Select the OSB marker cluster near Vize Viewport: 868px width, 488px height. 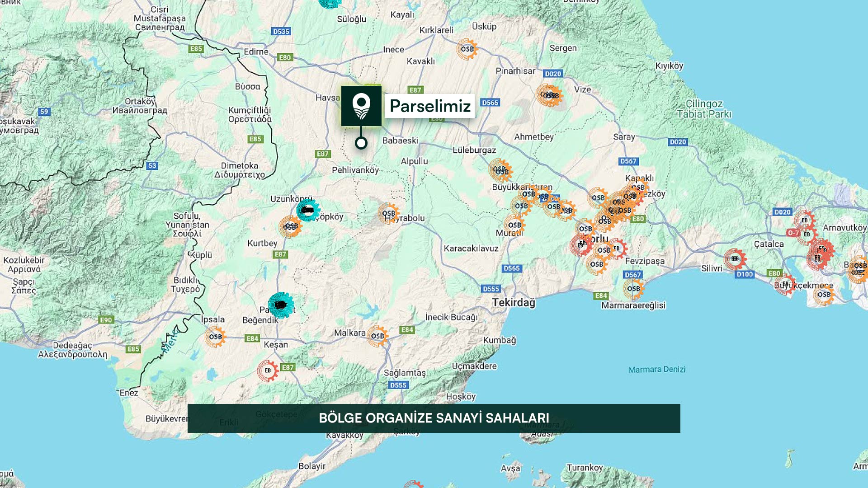pyautogui.click(x=549, y=95)
